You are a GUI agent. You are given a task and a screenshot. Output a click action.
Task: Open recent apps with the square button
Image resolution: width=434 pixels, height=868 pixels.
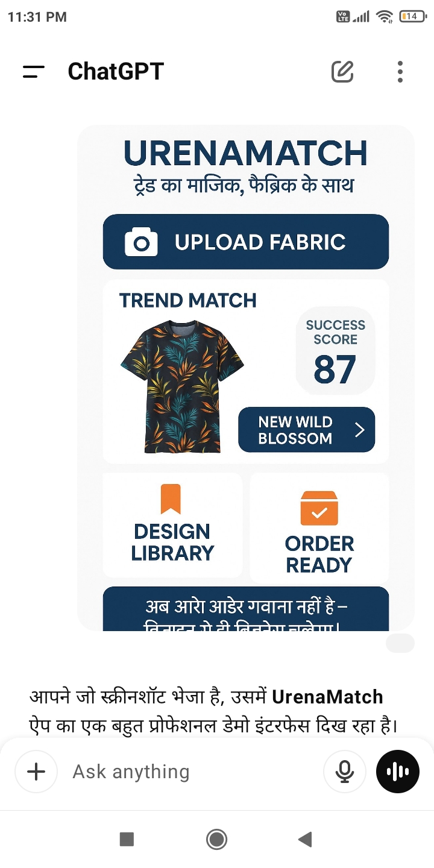pos(127,839)
